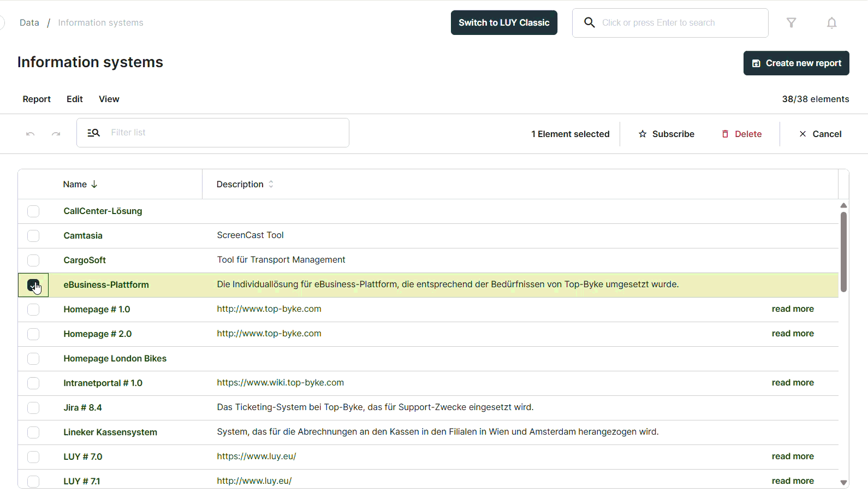Switch to LUY Classic
The height and width of the screenshot is (498, 868).
pos(503,23)
